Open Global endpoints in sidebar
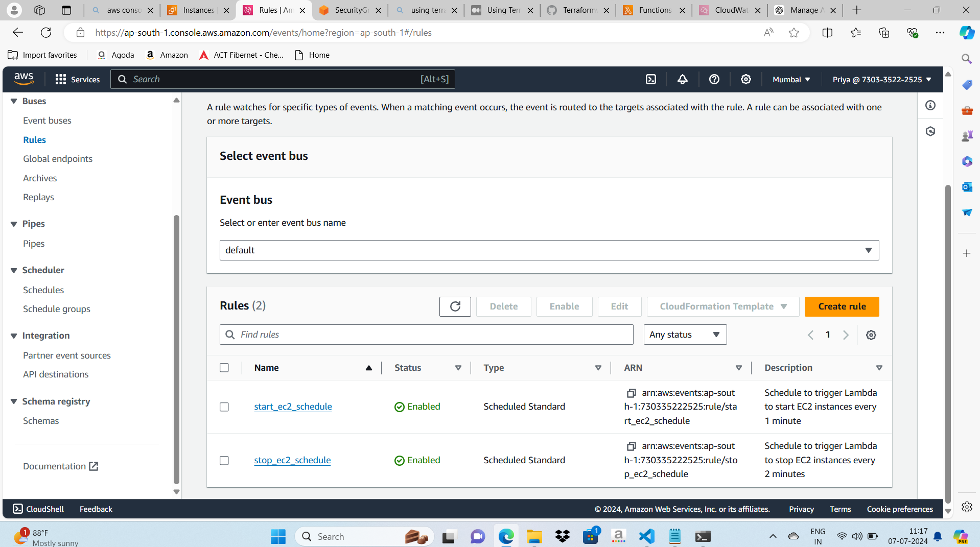The height and width of the screenshot is (547, 980). tap(58, 159)
